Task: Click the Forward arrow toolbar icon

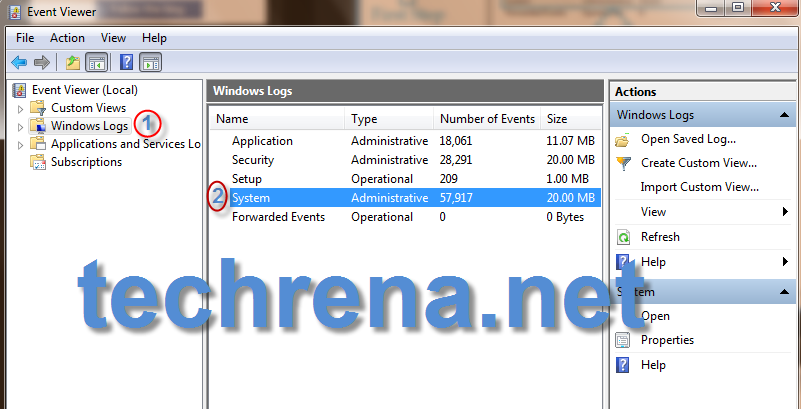Action: pyautogui.click(x=41, y=63)
